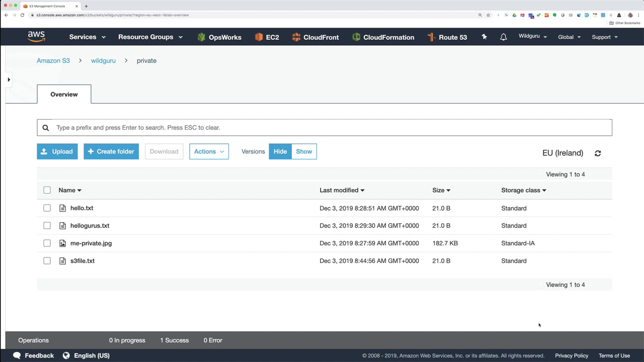Reload the browser page

tap(22, 15)
